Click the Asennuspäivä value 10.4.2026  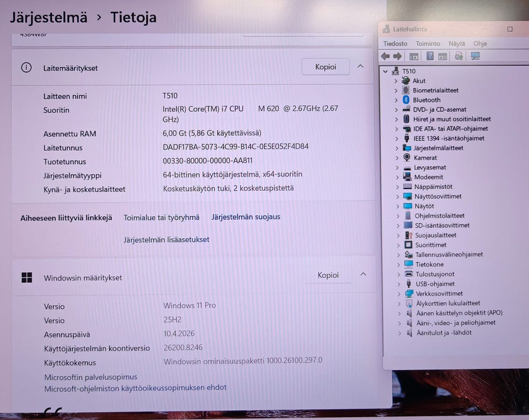(179, 333)
